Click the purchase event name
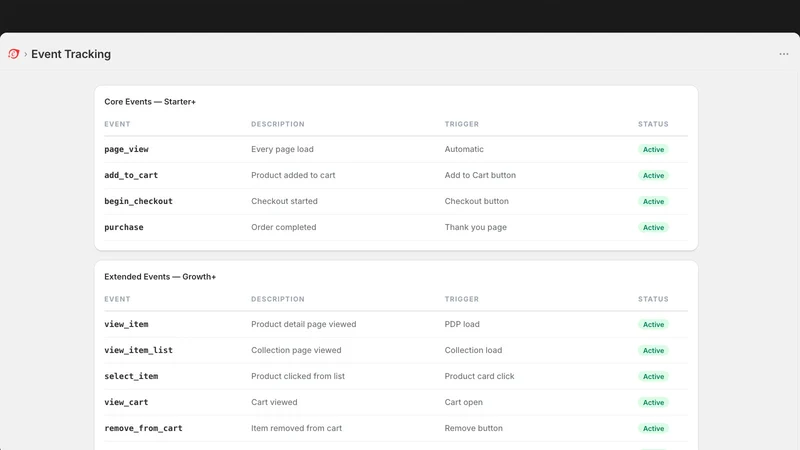The height and width of the screenshot is (450, 800). [x=124, y=227]
